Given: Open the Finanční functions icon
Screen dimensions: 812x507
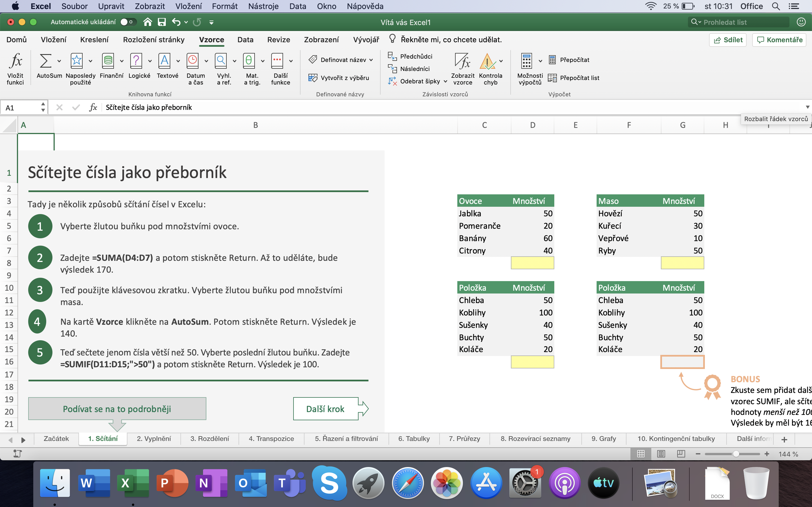Looking at the screenshot, I should point(108,61).
